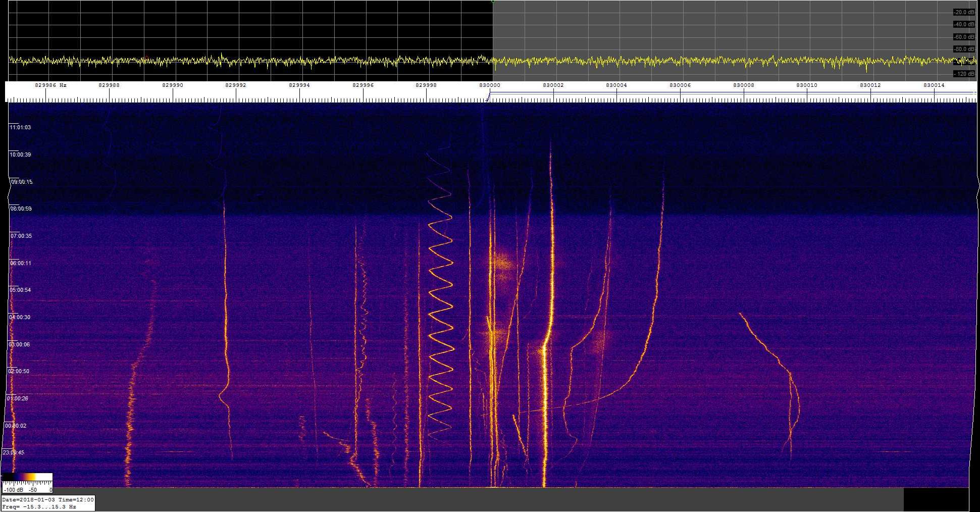The image size is (980, 512).
Task: Click the -20.0 dB scale label
Action: (964, 12)
